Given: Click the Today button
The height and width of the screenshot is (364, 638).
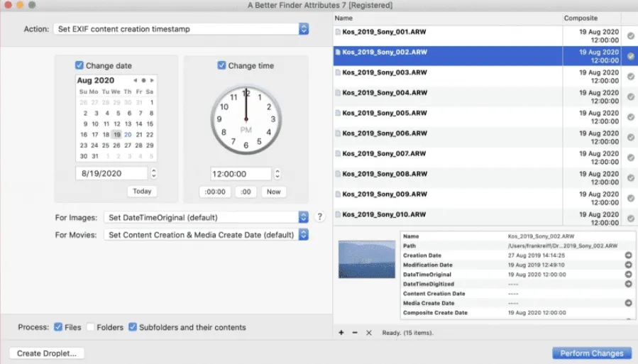Looking at the screenshot, I should tap(142, 191).
